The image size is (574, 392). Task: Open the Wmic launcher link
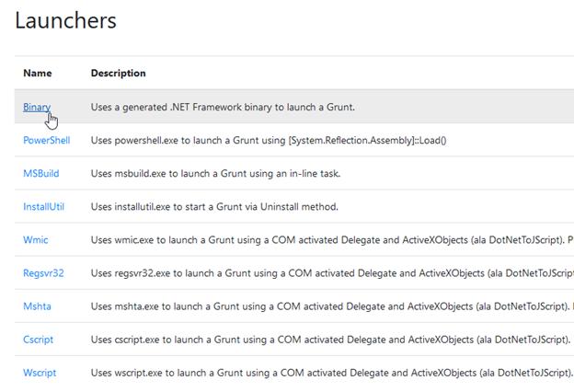point(36,239)
